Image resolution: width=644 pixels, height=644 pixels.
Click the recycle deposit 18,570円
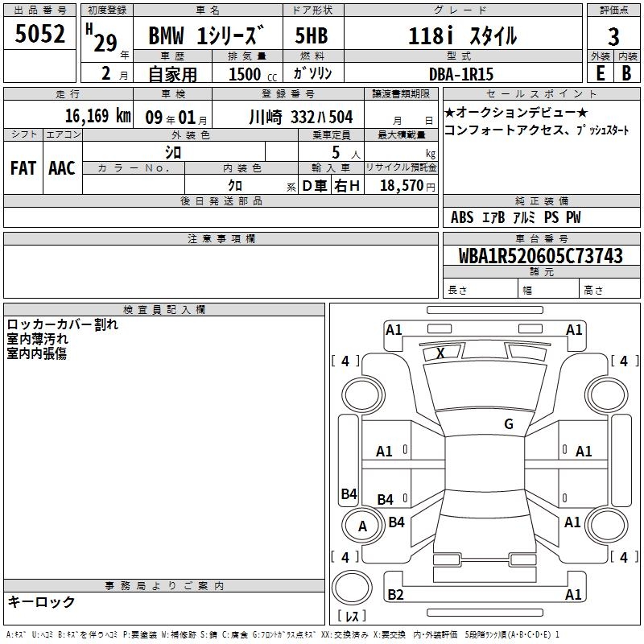point(407,186)
